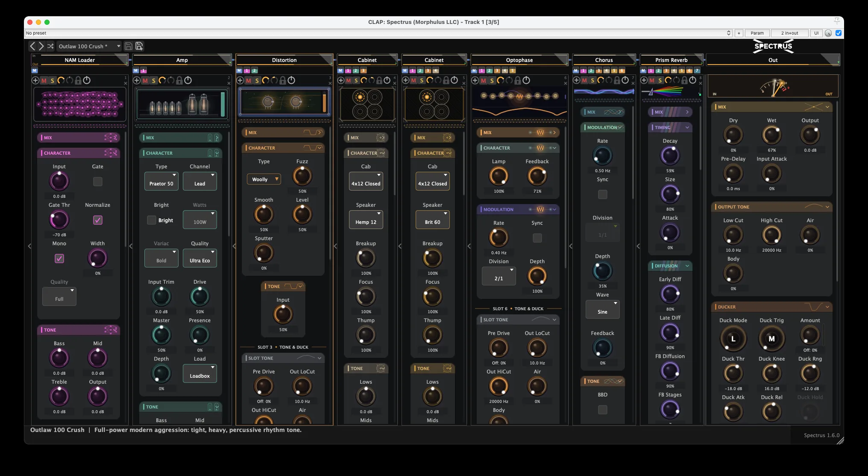Enable the Gate checkbox in NAM Loader
Screen dimensions: 868x476
click(x=98, y=182)
